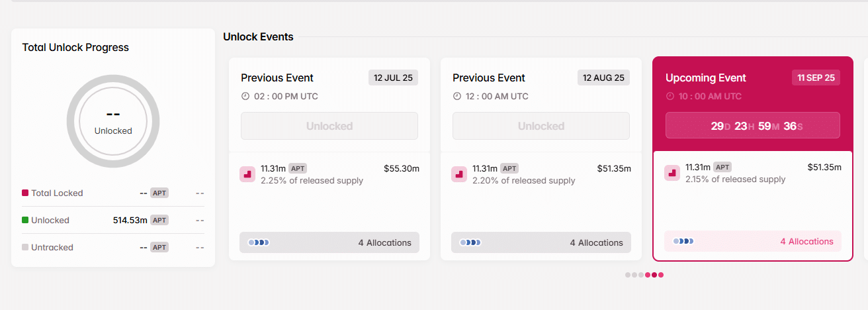Click APT tag in Total Locked row
The height and width of the screenshot is (310, 868).
click(159, 193)
